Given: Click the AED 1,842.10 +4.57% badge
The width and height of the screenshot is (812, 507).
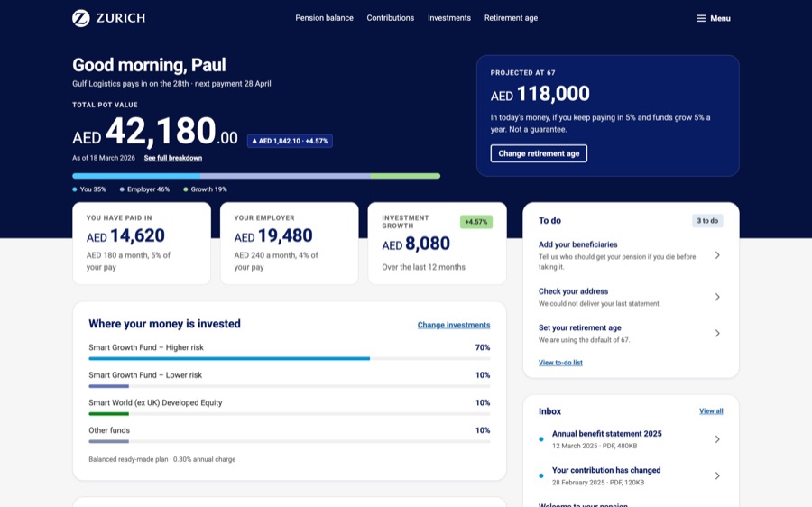Looking at the screenshot, I should point(290,141).
